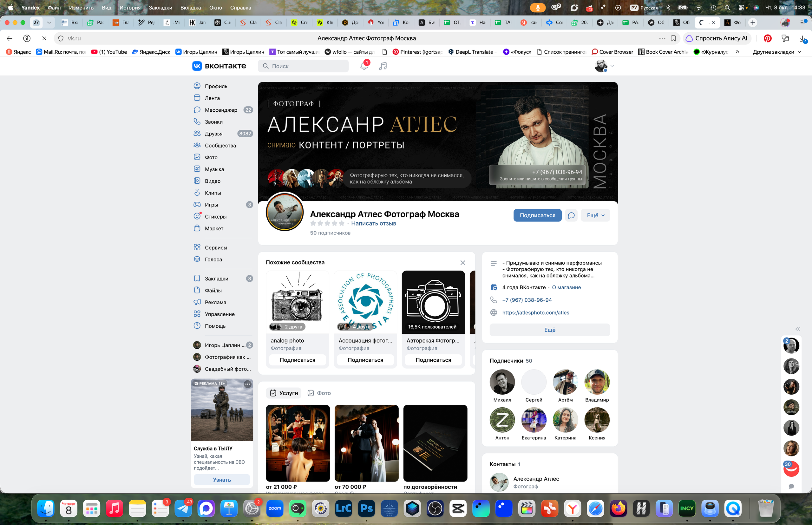812x525 pixels.
Task: Stop page loading with the X button
Action: 44,38
